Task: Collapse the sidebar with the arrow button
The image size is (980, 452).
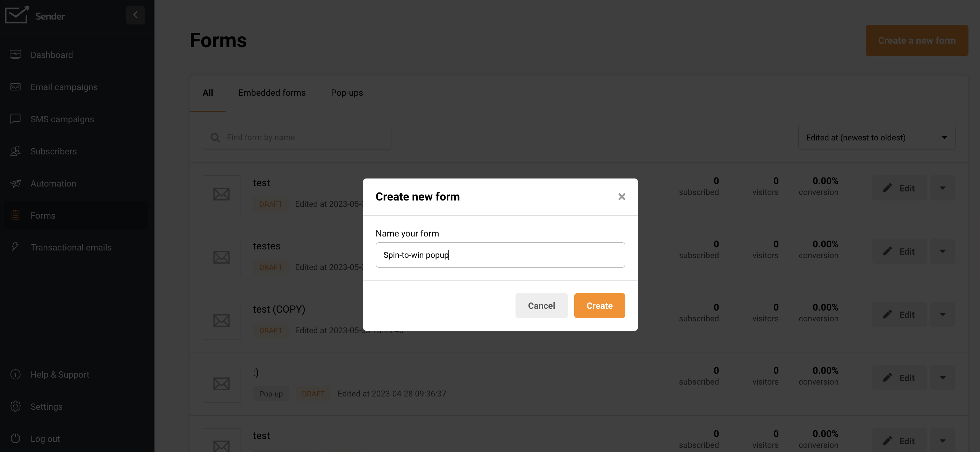Action: click(136, 15)
